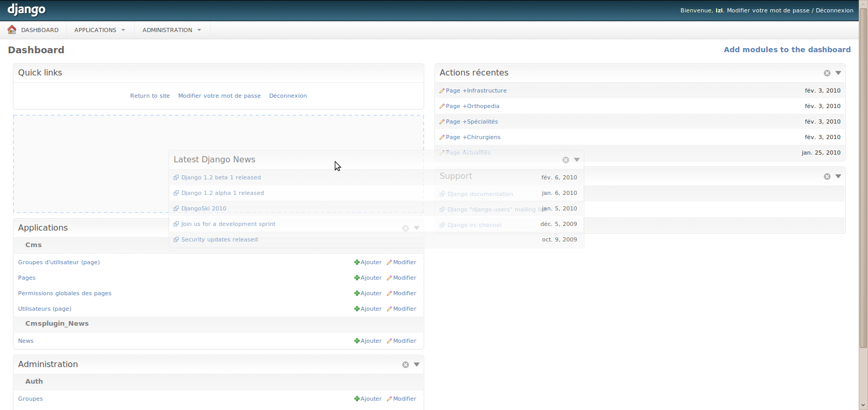Click the Return to site link

(150, 96)
